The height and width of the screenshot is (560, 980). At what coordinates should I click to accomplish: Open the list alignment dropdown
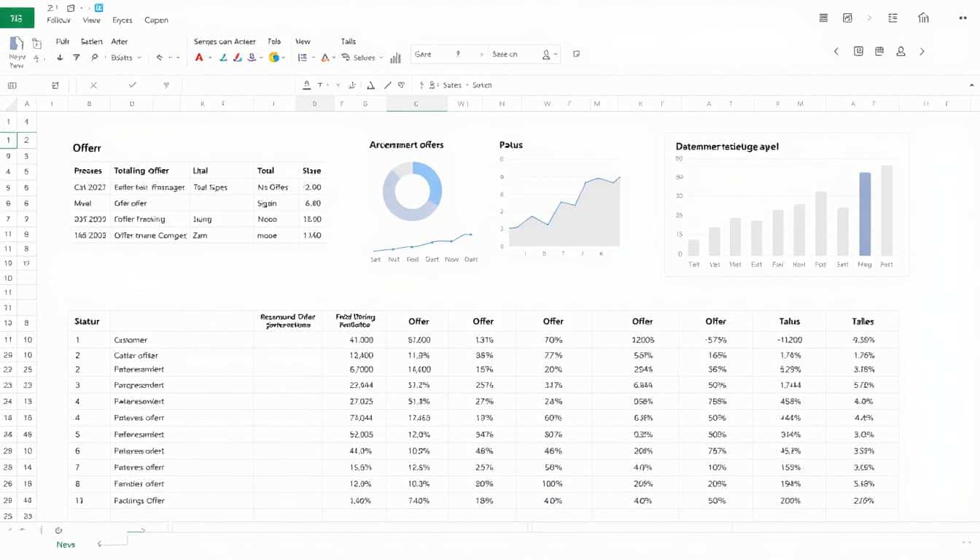[x=306, y=57]
